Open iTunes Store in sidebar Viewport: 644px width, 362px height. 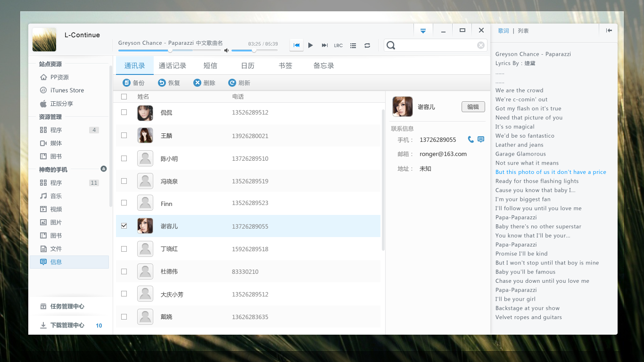[70, 90]
